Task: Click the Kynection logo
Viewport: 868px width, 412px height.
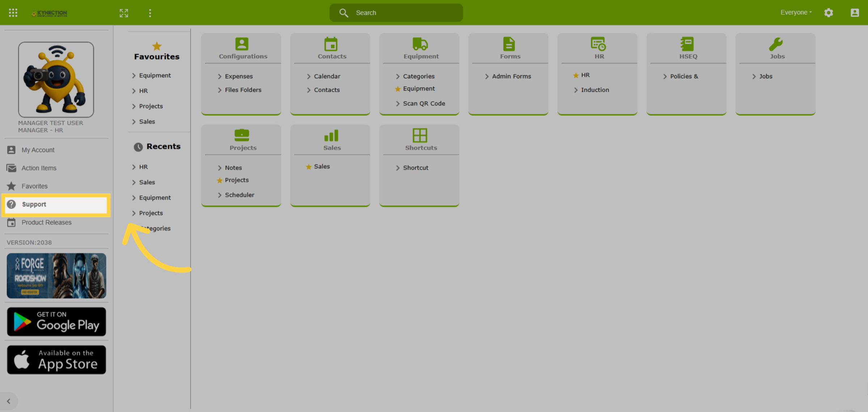Action: (x=49, y=13)
